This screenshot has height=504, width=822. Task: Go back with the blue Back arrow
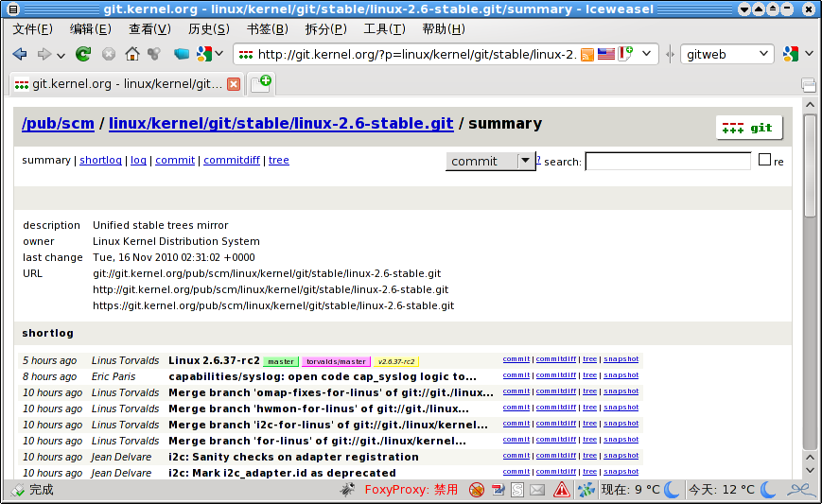(20, 54)
